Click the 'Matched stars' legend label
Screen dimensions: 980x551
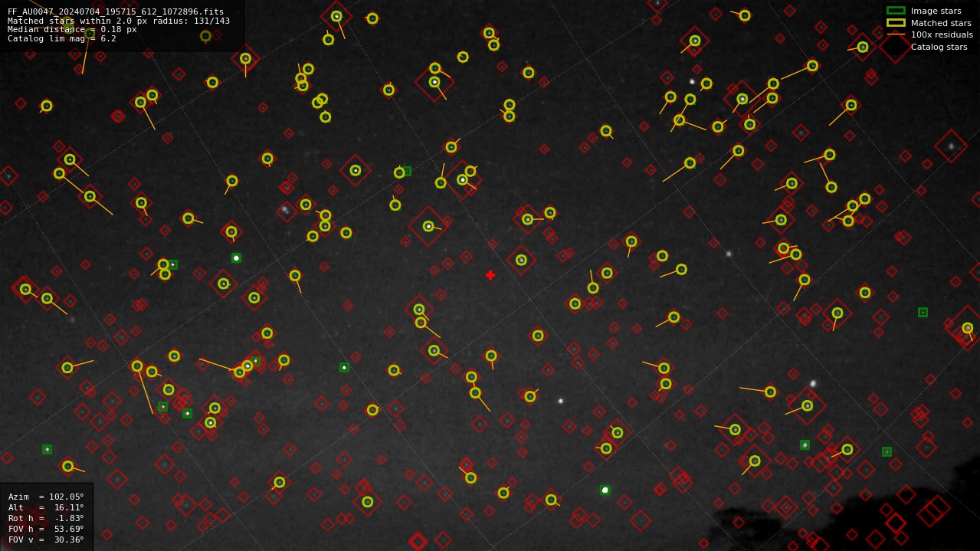pyautogui.click(x=941, y=23)
